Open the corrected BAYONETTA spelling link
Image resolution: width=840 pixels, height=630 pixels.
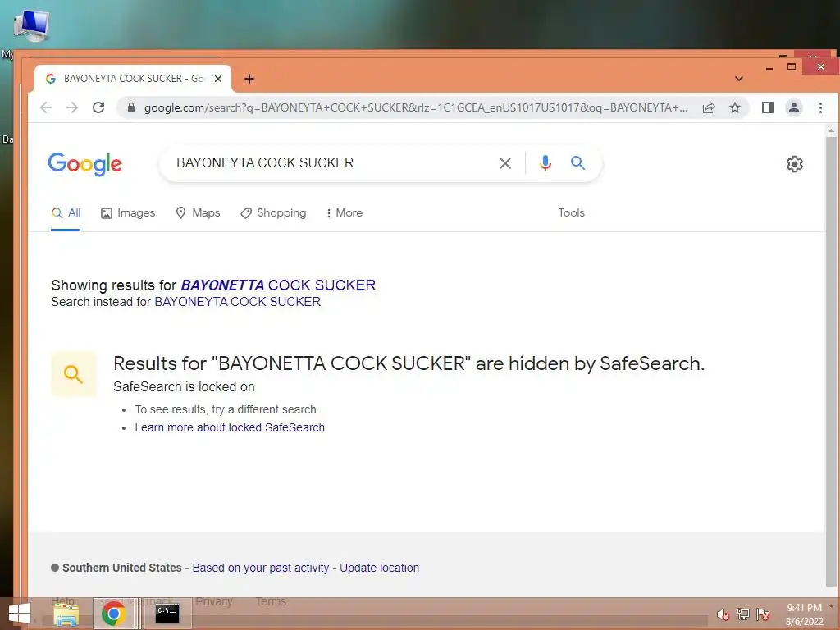pyautogui.click(x=278, y=285)
